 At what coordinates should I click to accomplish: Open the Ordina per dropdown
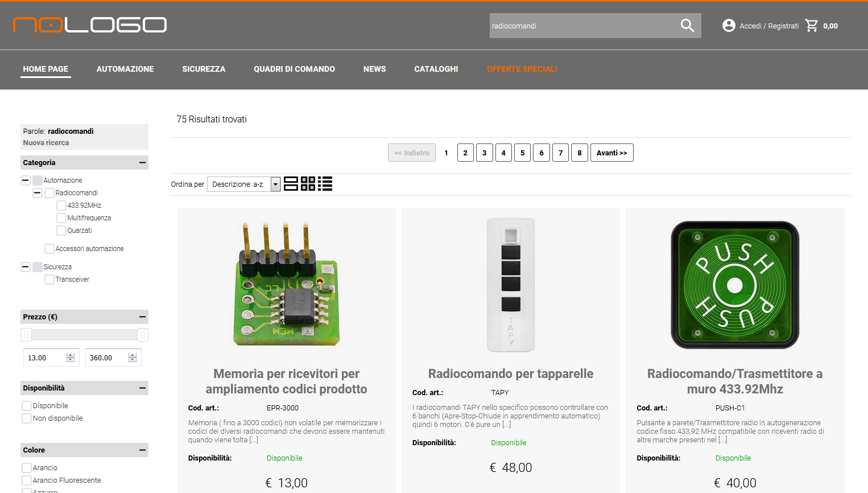point(244,184)
